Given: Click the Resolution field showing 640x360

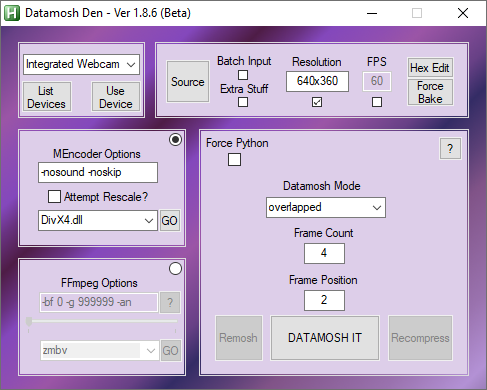Looking at the screenshot, I should coord(317,81).
